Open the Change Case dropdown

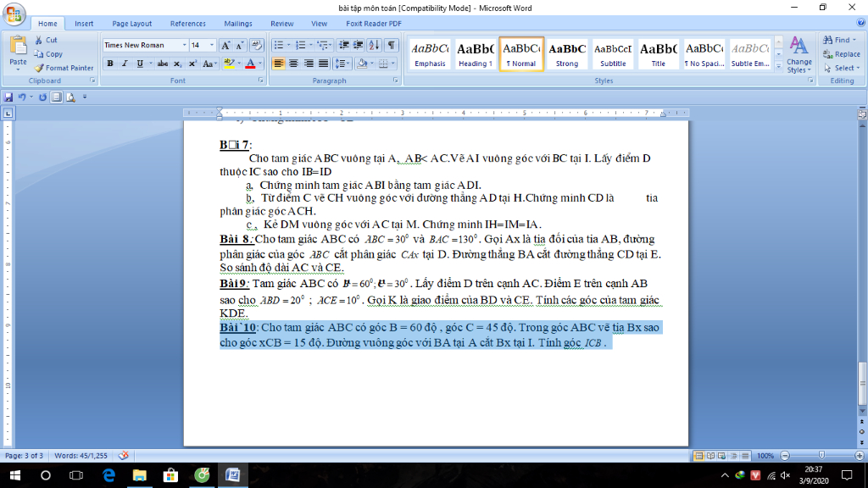(209, 64)
